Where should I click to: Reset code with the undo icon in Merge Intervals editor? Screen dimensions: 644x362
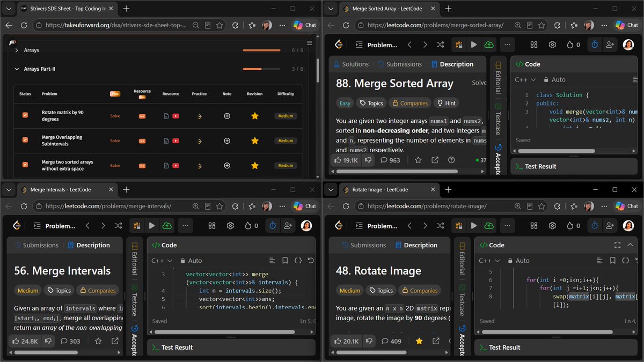coord(311,261)
